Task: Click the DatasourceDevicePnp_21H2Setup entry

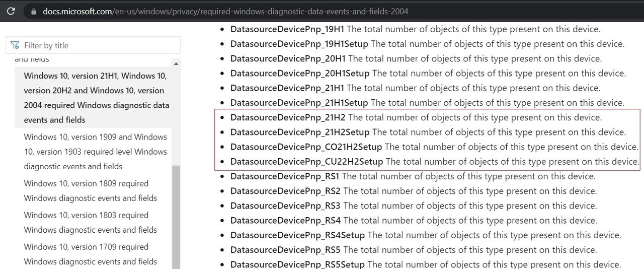Action: point(300,132)
